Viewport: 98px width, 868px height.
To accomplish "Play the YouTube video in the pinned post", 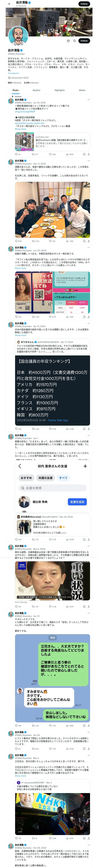I will (24, 141).
